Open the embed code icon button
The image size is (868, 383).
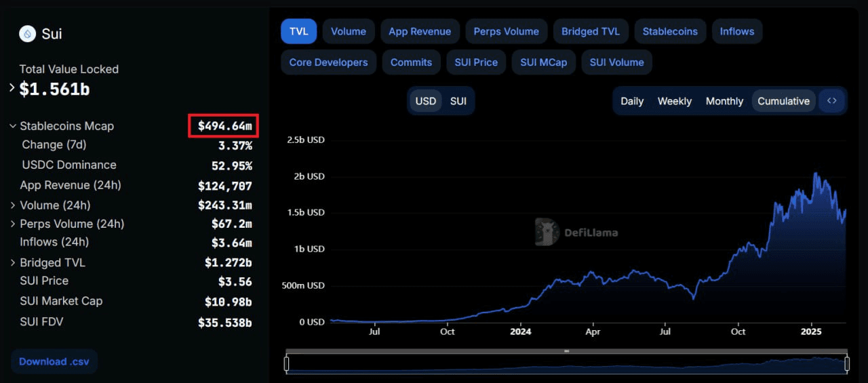click(832, 101)
